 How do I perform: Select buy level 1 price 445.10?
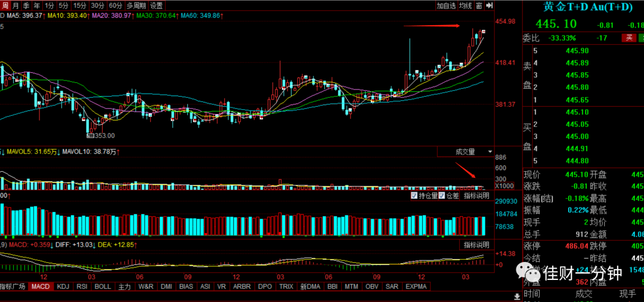(577, 112)
